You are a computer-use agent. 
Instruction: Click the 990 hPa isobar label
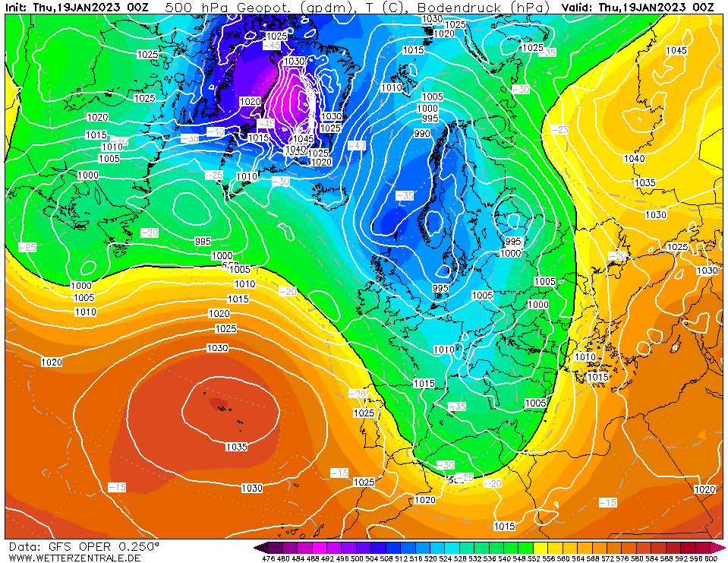coord(422,133)
